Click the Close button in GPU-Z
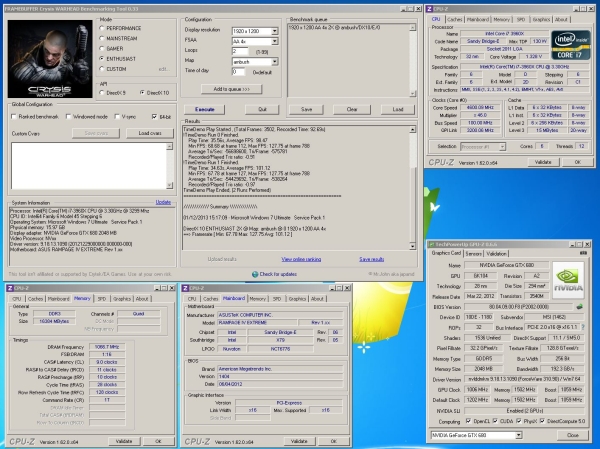Image resolution: width=600 pixels, height=449 pixels. coord(572,435)
